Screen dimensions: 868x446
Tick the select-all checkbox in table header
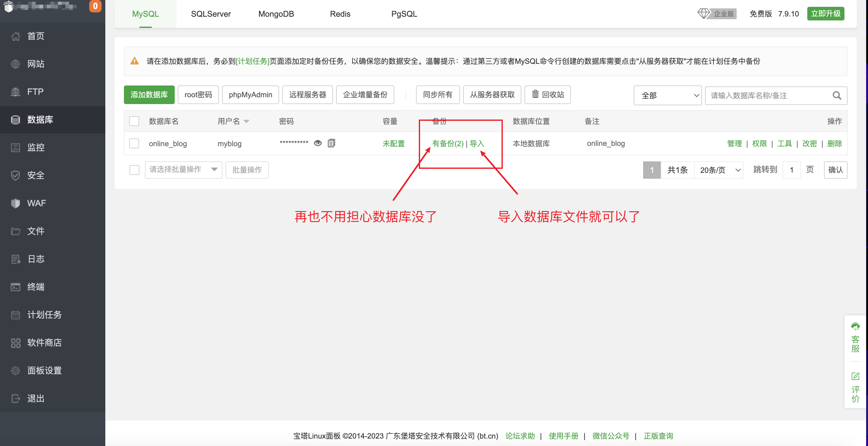pyautogui.click(x=134, y=121)
